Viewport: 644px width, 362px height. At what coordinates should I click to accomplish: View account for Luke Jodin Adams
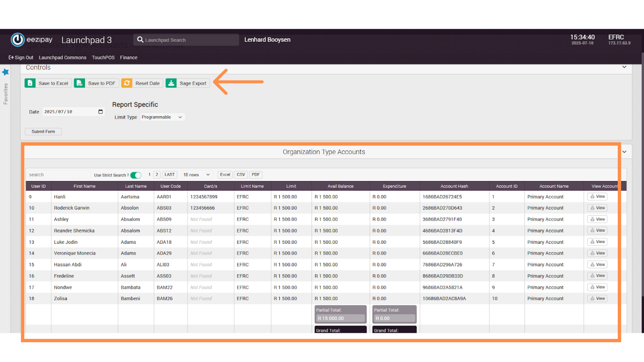pyautogui.click(x=597, y=242)
